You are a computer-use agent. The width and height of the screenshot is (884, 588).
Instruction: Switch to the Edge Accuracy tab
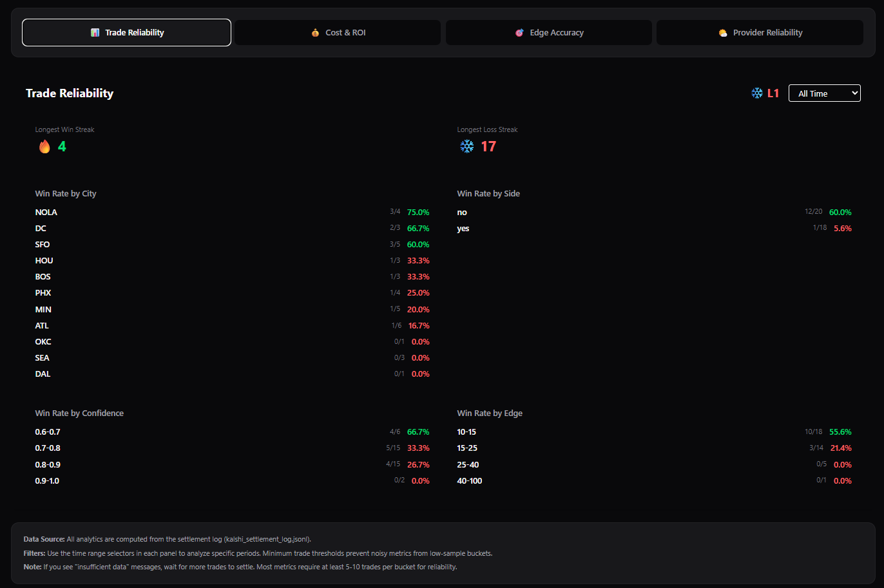click(x=548, y=32)
